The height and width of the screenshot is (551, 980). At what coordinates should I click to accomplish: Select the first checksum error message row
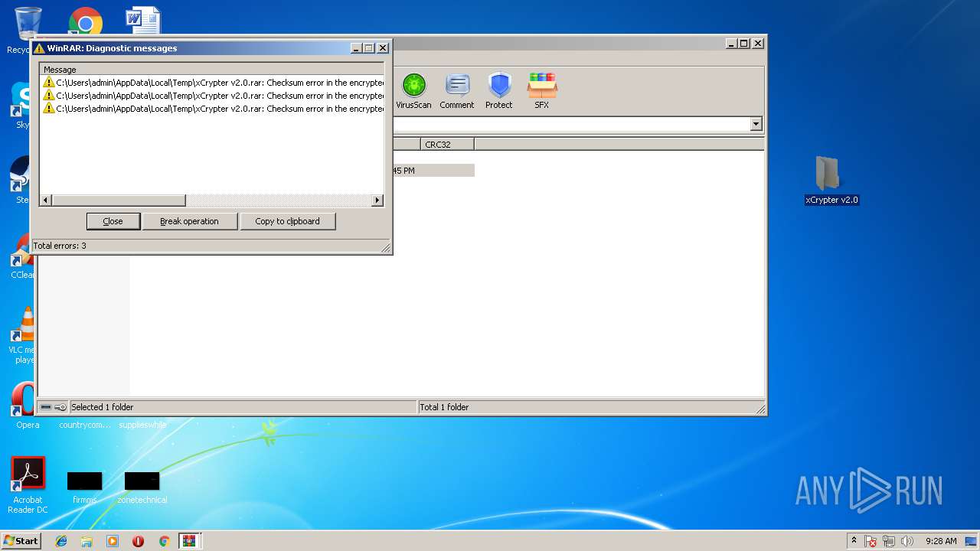pyautogui.click(x=213, y=83)
